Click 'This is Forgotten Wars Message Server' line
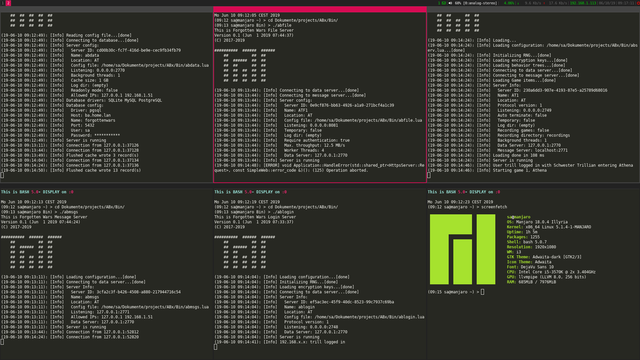 pyautogui.click(x=44, y=217)
